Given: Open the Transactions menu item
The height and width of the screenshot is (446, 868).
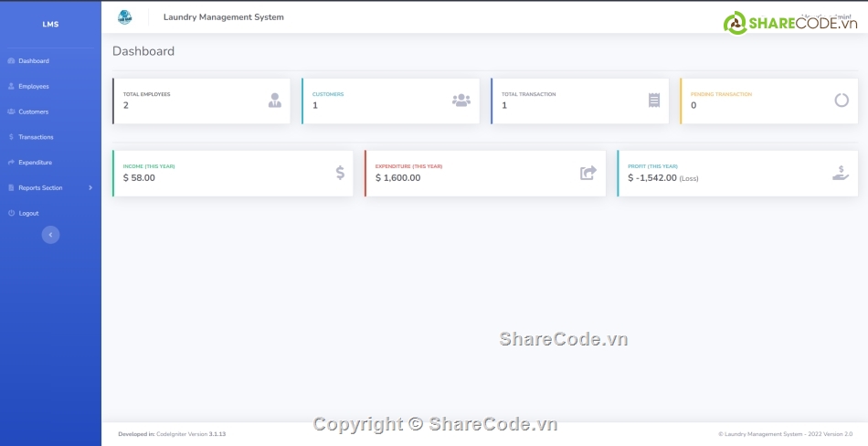Looking at the screenshot, I should tap(50, 137).
